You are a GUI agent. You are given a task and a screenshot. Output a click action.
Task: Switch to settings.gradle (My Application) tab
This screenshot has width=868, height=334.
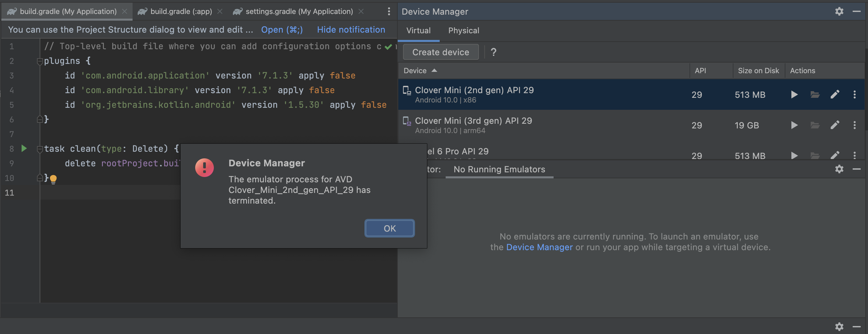[299, 11]
